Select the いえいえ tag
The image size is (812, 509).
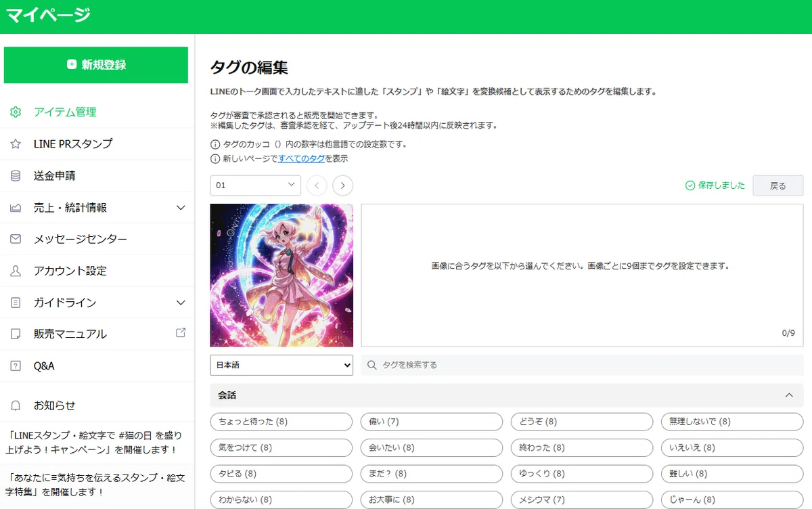(732, 448)
